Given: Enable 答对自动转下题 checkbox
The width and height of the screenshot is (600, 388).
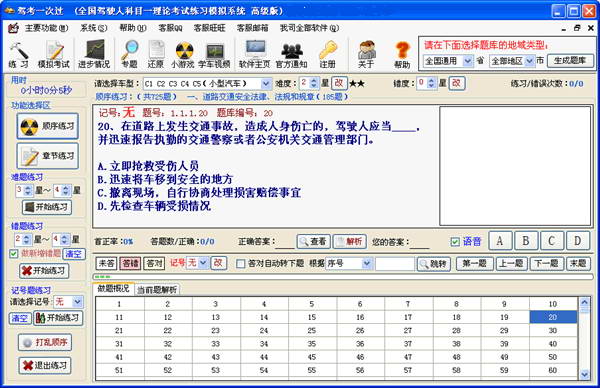Looking at the screenshot, I should 240,264.
